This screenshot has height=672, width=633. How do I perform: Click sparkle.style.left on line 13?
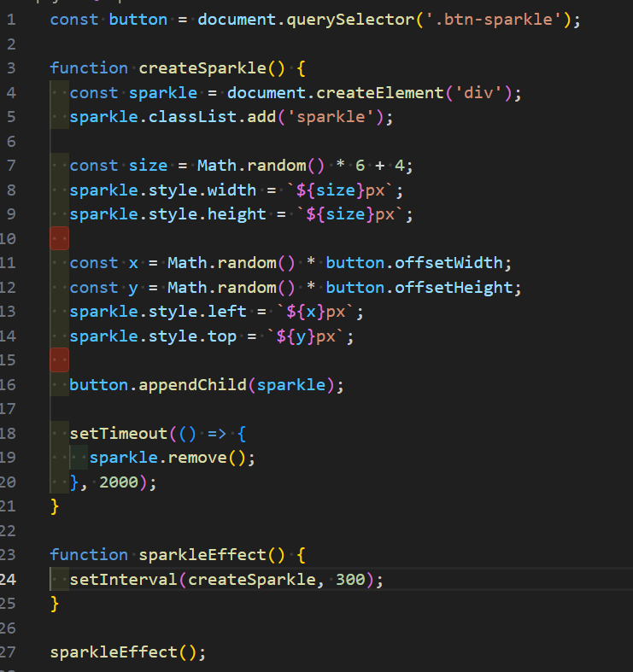(x=158, y=312)
